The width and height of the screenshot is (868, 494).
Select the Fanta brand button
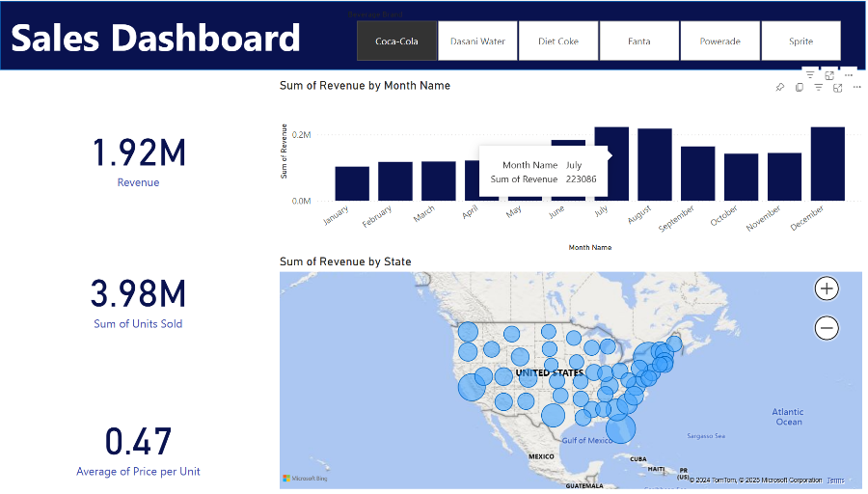point(639,41)
